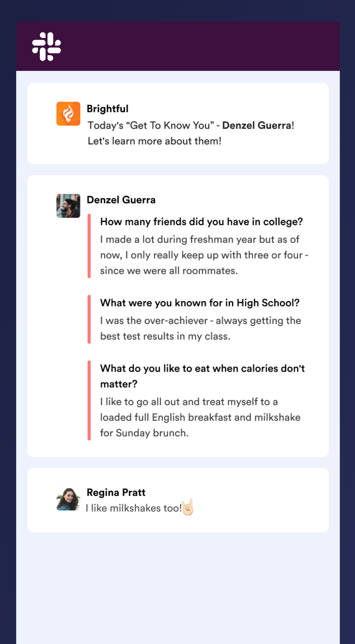Click the English breakfast answer text
The height and width of the screenshot is (644, 355).
tap(200, 417)
